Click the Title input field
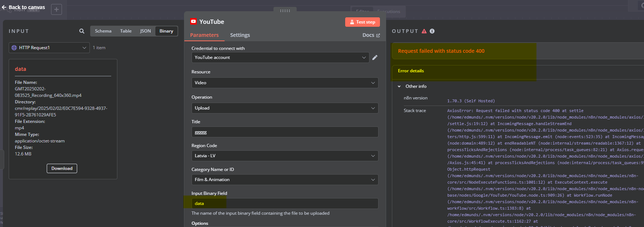The width and height of the screenshot is (644, 227). (x=285, y=132)
